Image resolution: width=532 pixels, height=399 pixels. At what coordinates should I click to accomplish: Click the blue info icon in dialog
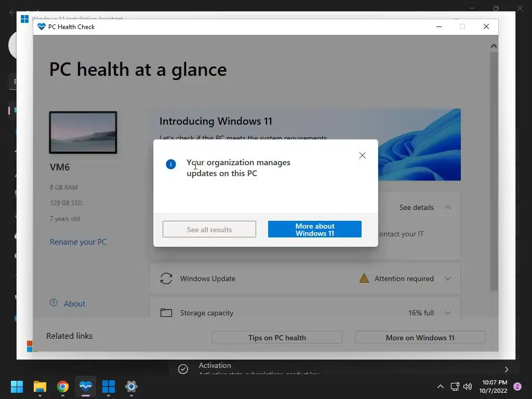tap(170, 164)
